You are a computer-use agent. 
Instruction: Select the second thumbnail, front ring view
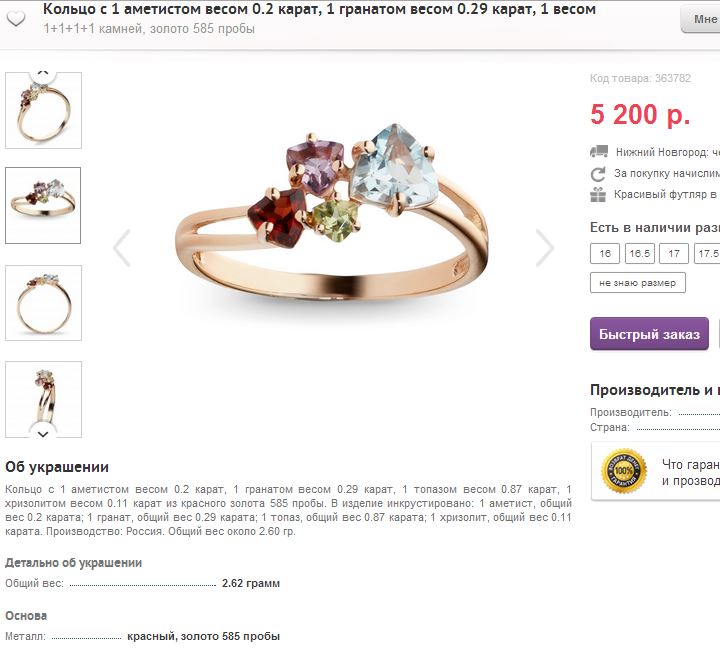pos(43,205)
